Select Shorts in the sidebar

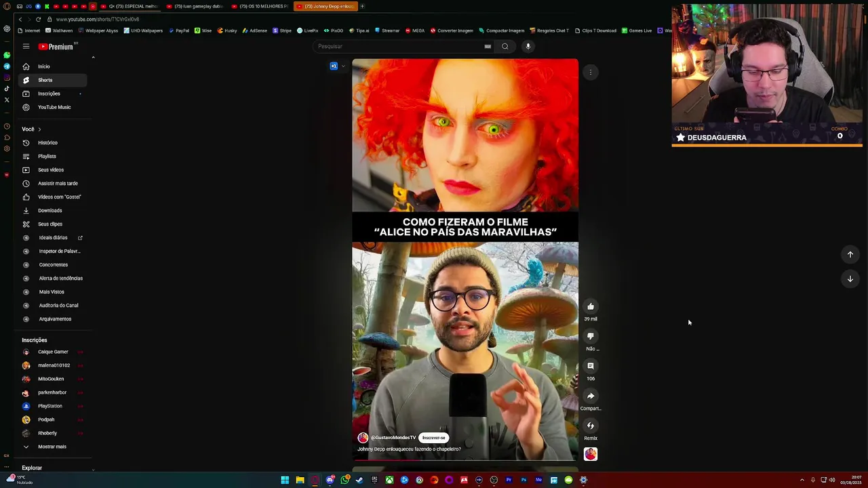[53, 80]
